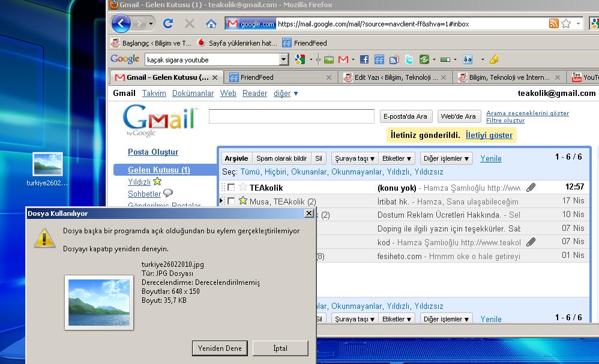The height and width of the screenshot is (364, 599).
Task: Tick the checkbox for Musa, TEAkolik email
Action: [230, 201]
